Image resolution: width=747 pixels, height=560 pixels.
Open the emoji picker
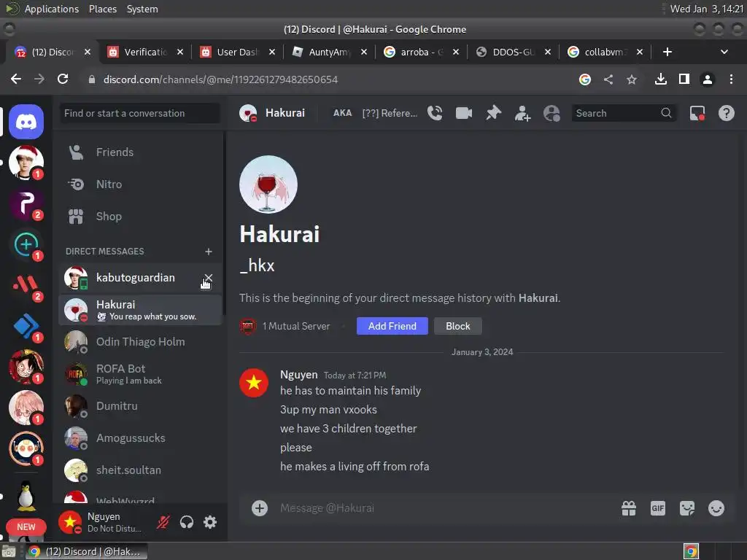(x=716, y=508)
